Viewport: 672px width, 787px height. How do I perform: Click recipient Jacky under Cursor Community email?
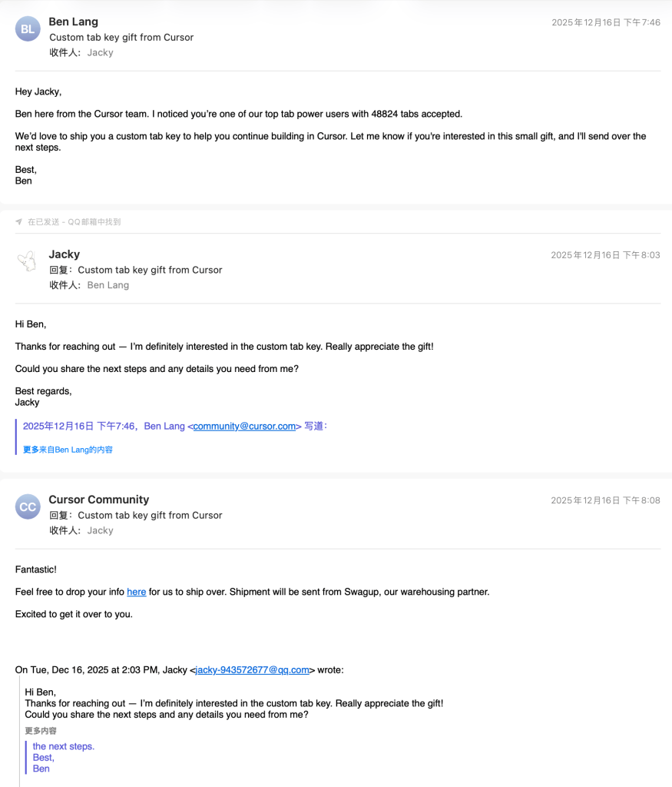click(100, 530)
